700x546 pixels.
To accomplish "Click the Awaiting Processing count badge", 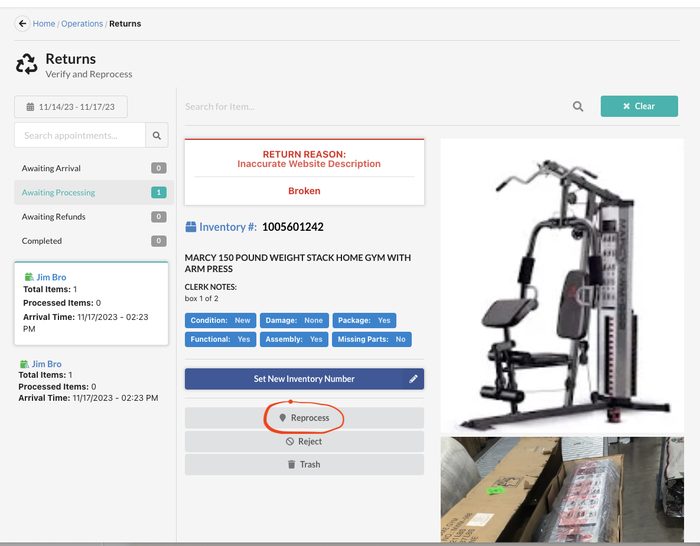I will click(158, 192).
